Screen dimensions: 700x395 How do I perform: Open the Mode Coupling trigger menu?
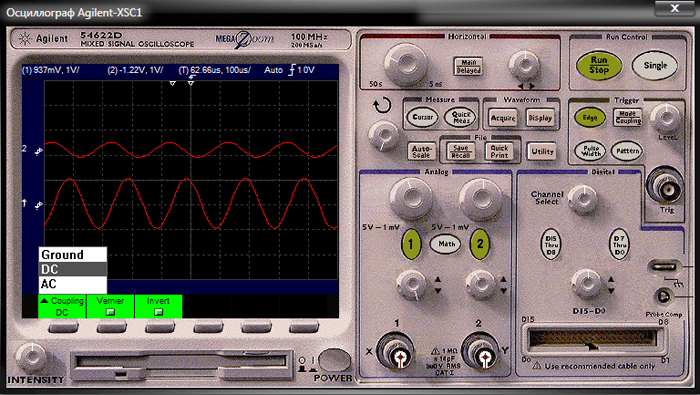(x=628, y=117)
